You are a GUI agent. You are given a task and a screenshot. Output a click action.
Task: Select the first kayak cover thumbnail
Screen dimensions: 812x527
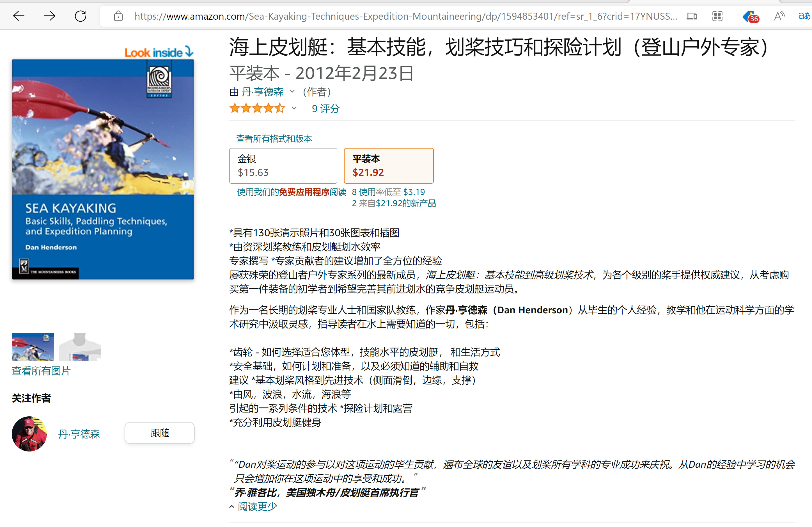[x=33, y=347]
